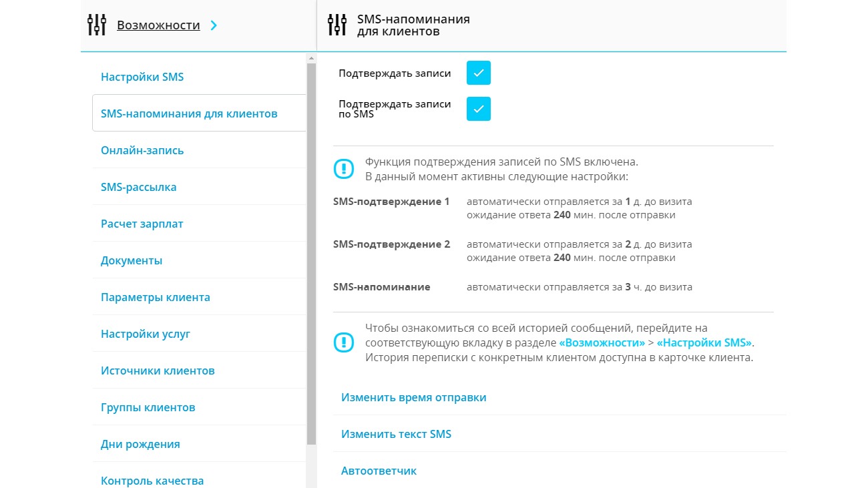Click the sliders icon beside SMS-напоминания header
This screenshot has width=868, height=488.
(337, 25)
